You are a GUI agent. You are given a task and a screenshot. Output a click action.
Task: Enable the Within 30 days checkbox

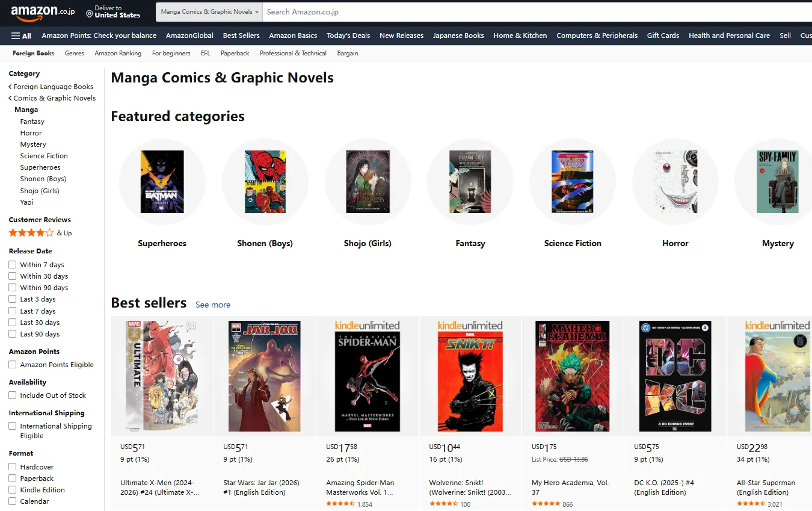coord(13,276)
